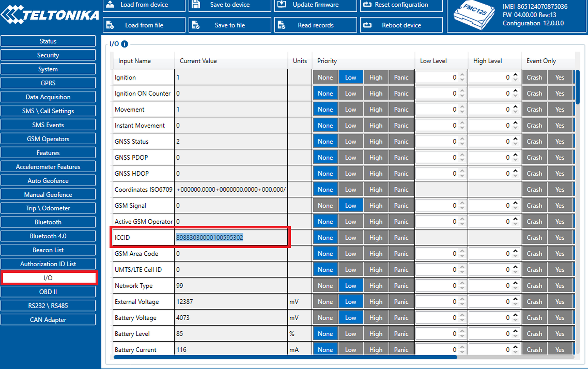Open the Security section
Viewport: 588px width, 369px height.
point(48,55)
